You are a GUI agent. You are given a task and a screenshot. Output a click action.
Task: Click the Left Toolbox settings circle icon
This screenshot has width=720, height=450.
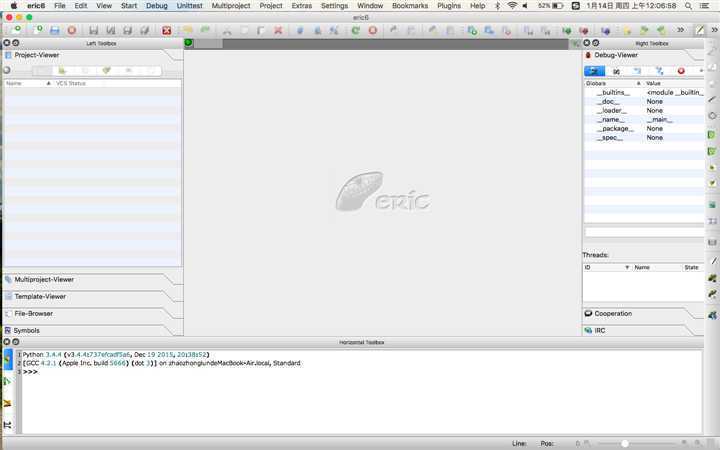pos(16,43)
